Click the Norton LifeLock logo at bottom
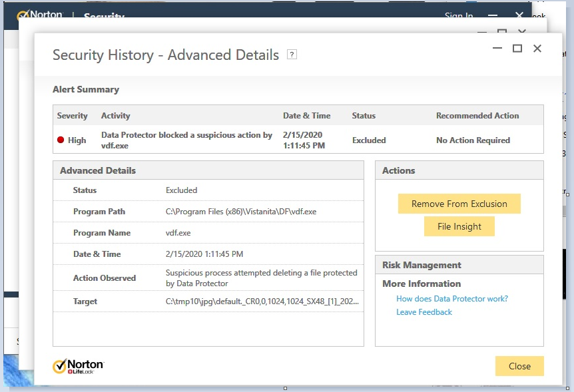Viewport: 574px width, 392px height. tap(79, 367)
